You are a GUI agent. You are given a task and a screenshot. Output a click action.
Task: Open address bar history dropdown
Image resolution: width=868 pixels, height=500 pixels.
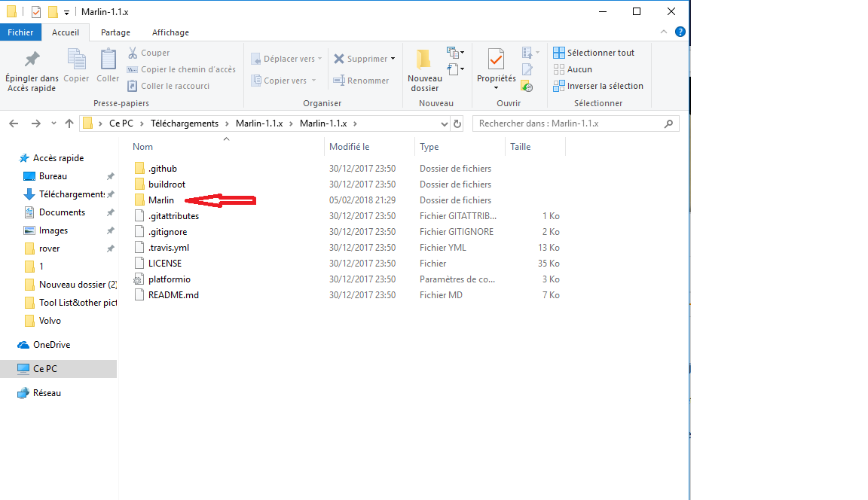[x=444, y=123]
